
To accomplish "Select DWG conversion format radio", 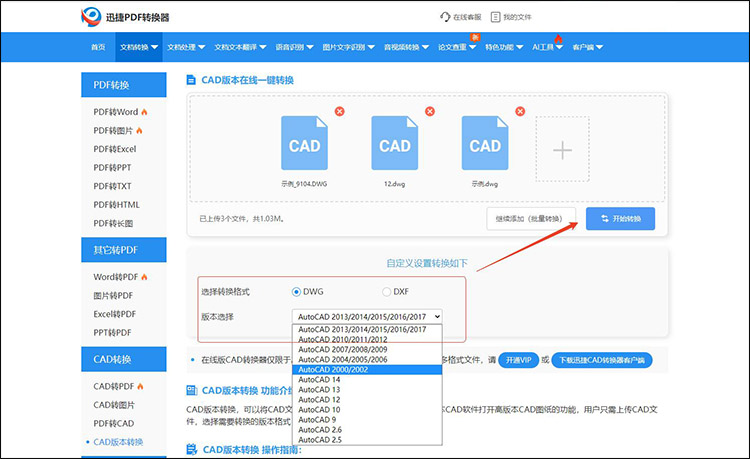I will coord(296,292).
